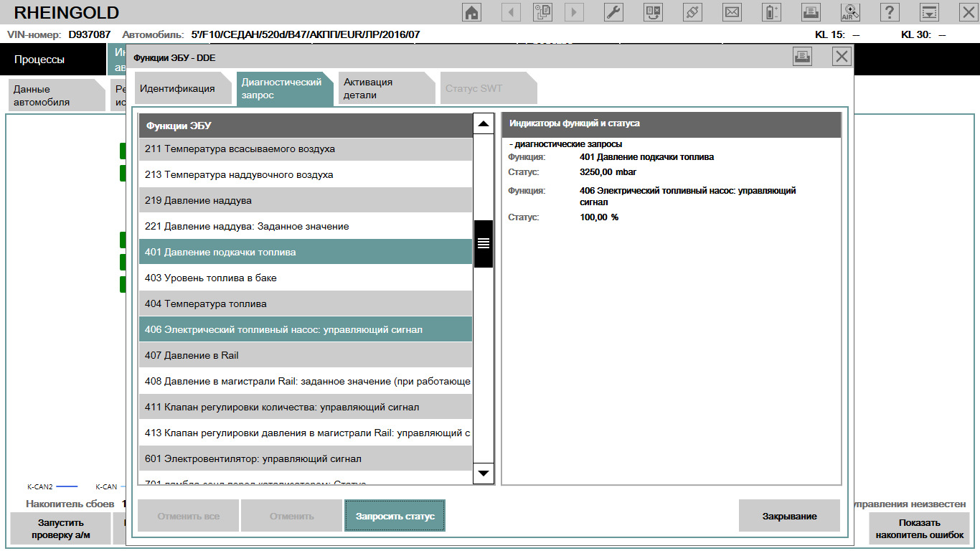Open Данные автомобиля tab in main window
Screen dimensions: 980x551
tap(57, 95)
